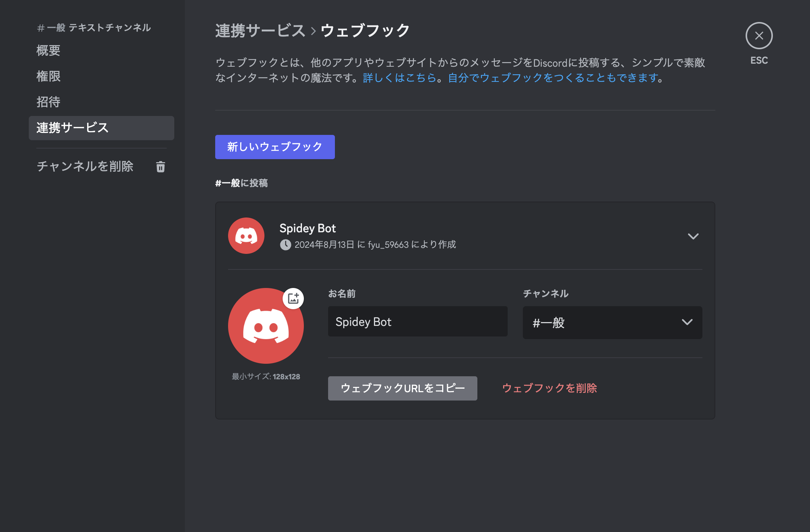Open the 権限 settings section
The image size is (810, 532).
(48, 76)
